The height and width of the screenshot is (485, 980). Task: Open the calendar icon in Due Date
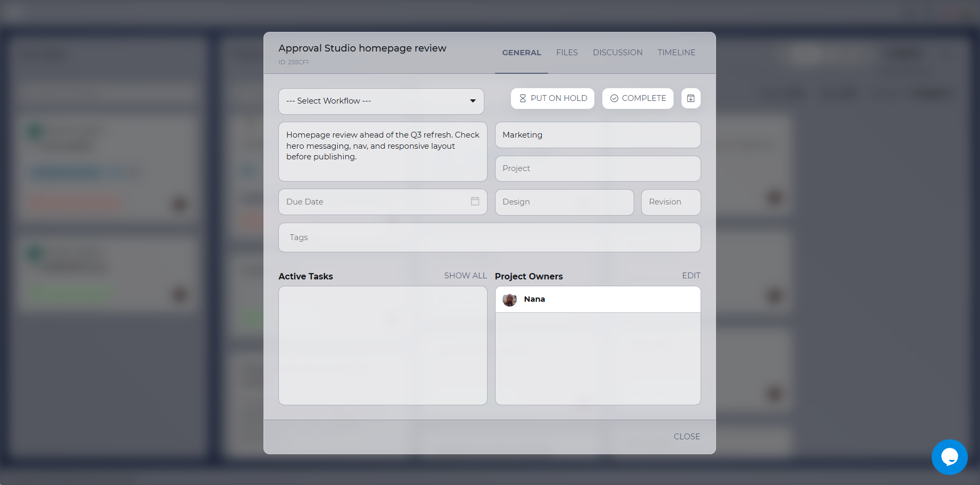(x=475, y=201)
